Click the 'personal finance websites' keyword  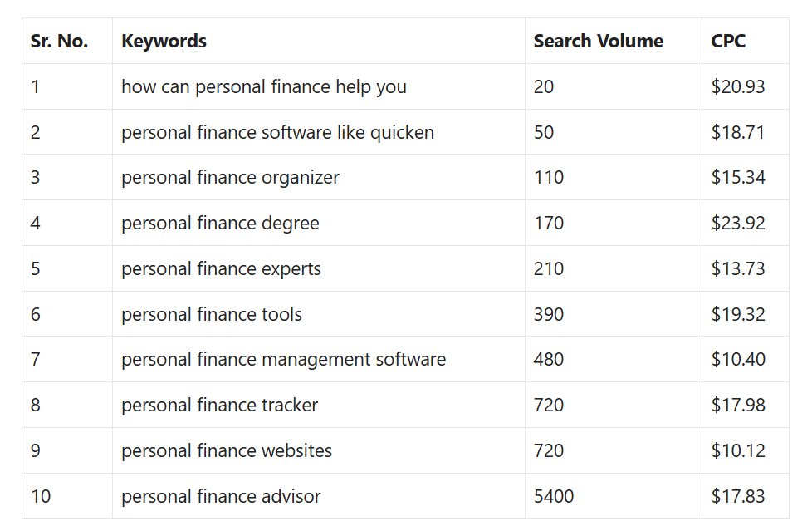(227, 450)
